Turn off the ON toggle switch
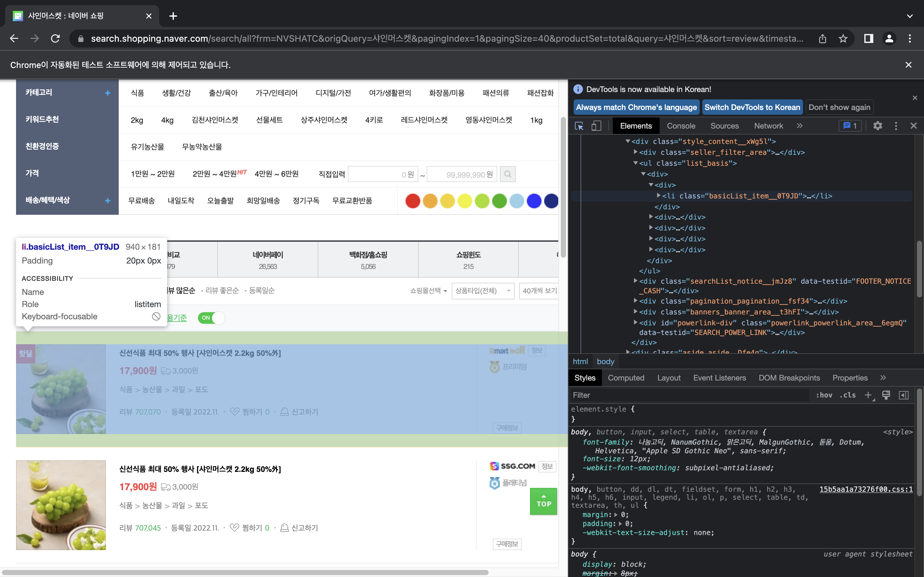 tap(211, 317)
